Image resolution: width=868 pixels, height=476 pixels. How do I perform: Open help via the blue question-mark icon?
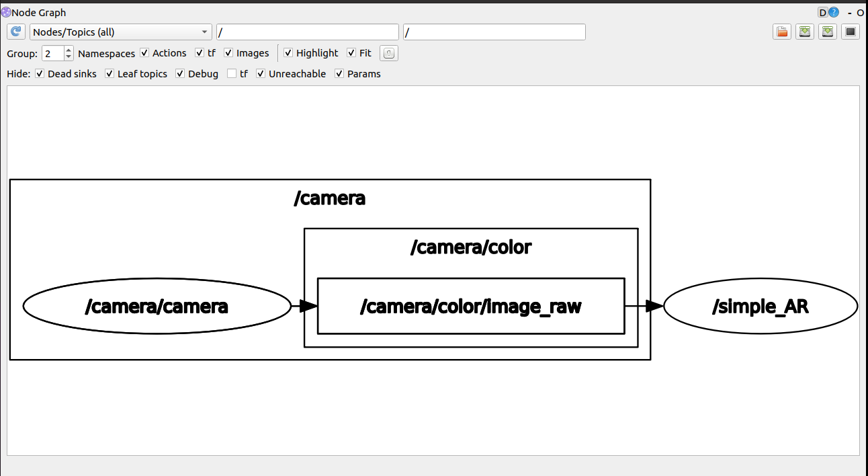(x=834, y=12)
